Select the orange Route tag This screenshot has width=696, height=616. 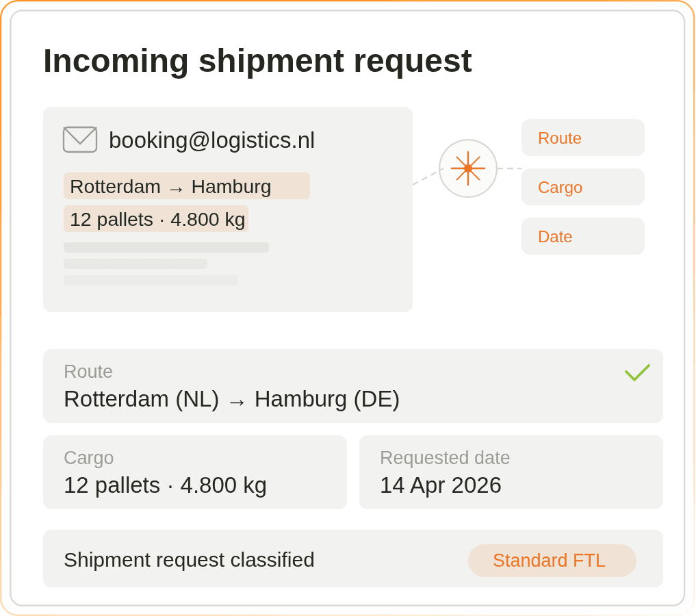click(x=582, y=138)
